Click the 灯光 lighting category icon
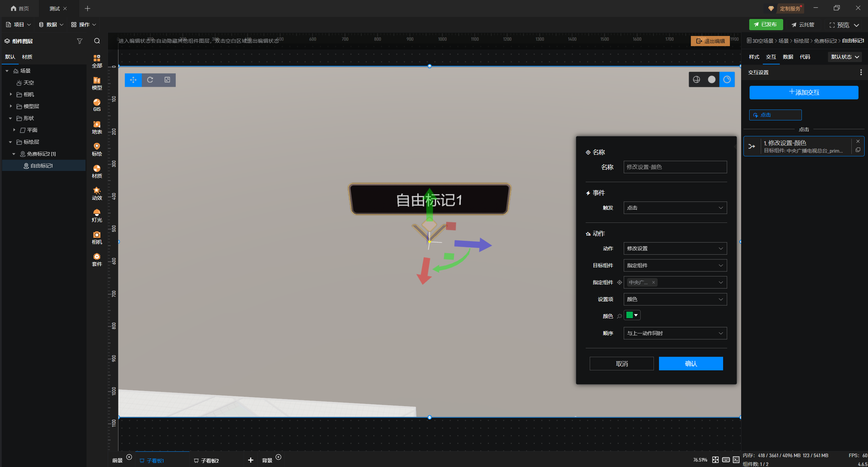Viewport: 868px width, 467px height. [97, 215]
